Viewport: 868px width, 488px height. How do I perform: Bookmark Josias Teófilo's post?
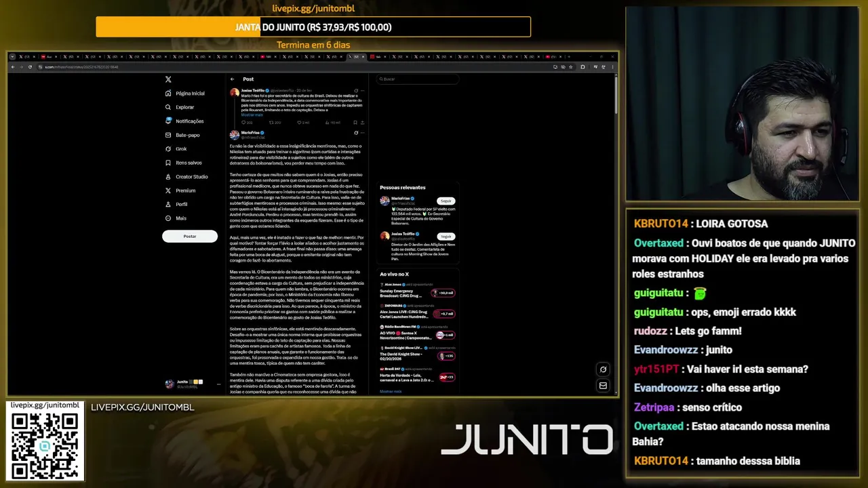(355, 123)
